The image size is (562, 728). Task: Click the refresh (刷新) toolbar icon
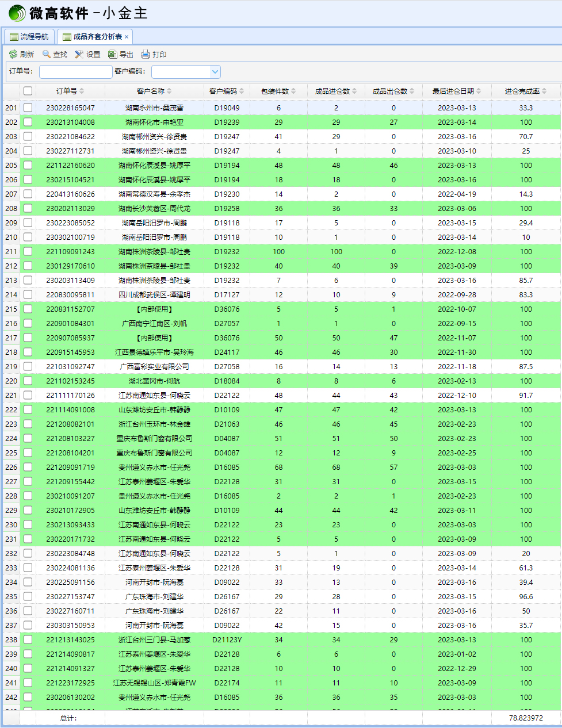tap(13, 54)
